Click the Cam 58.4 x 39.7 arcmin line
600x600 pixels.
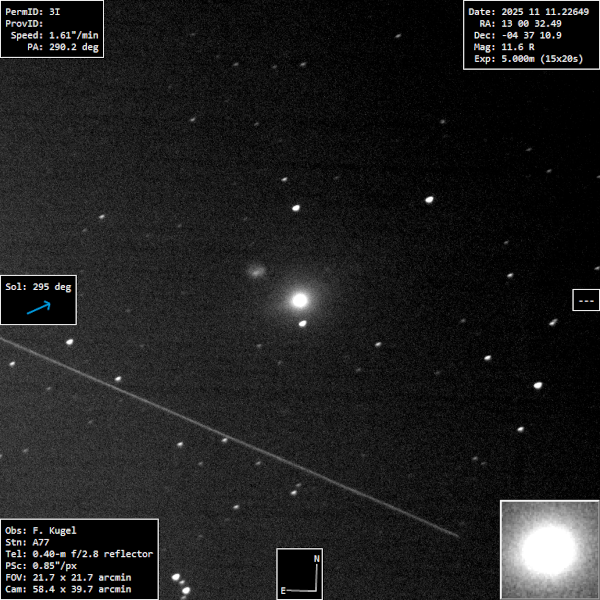[x=68, y=590]
